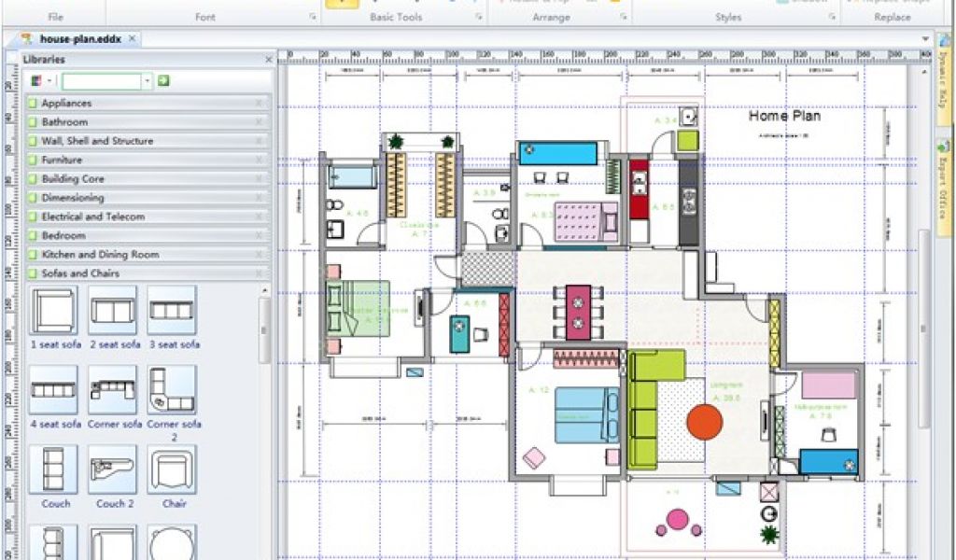Open the library search box dropdown
The image size is (956, 560).
tap(147, 81)
